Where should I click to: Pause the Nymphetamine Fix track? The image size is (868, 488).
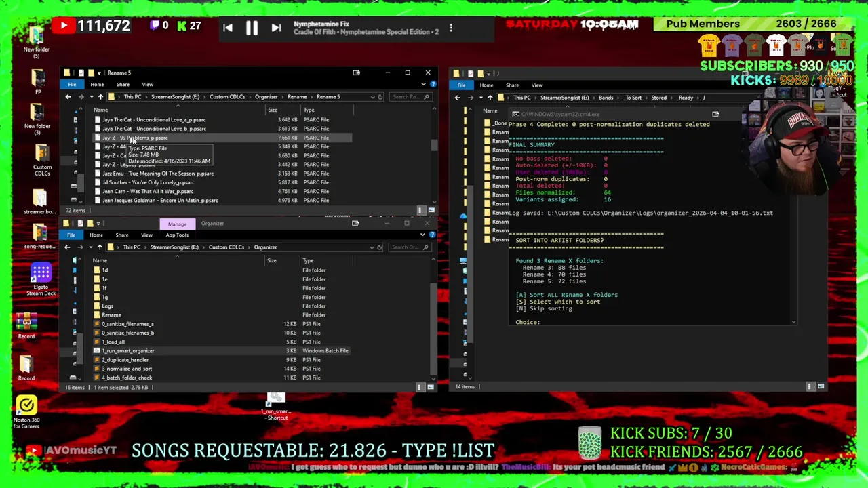tap(252, 28)
